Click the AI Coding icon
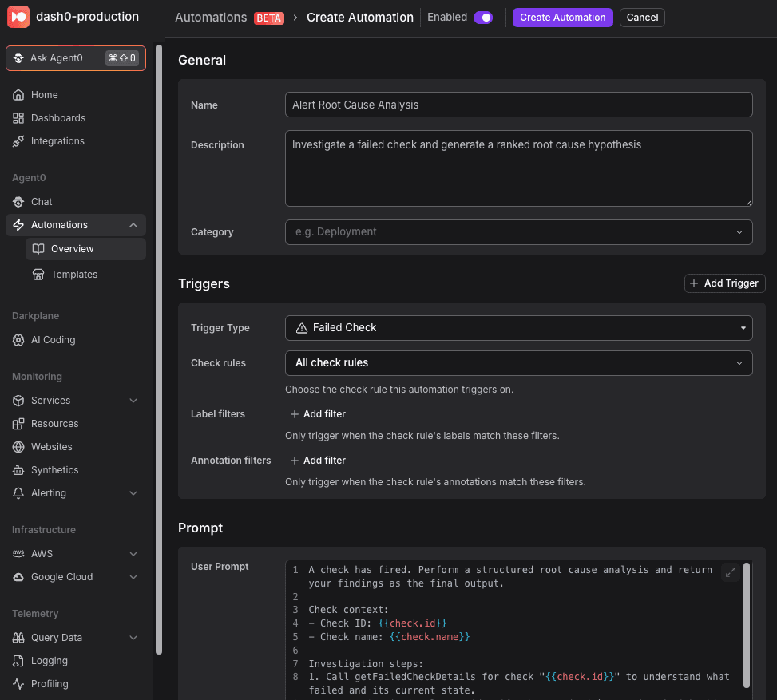Image resolution: width=777 pixels, height=700 pixels. click(18, 340)
